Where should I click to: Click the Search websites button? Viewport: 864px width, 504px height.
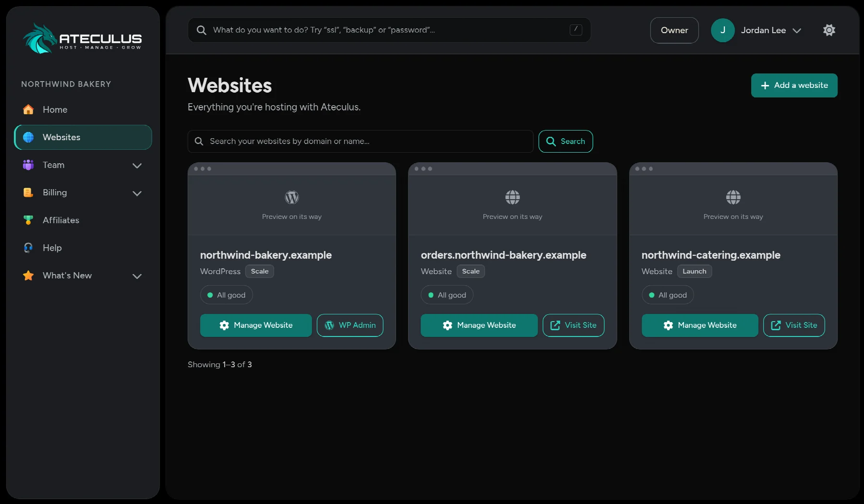[x=565, y=142]
